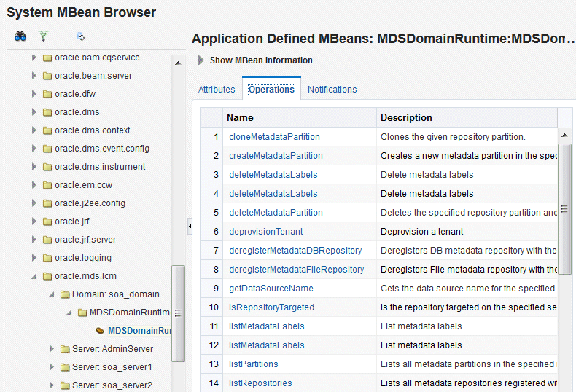This screenshot has height=392, width=576.
Task: Expand the Server: AdminServer node
Action: [x=52, y=349]
